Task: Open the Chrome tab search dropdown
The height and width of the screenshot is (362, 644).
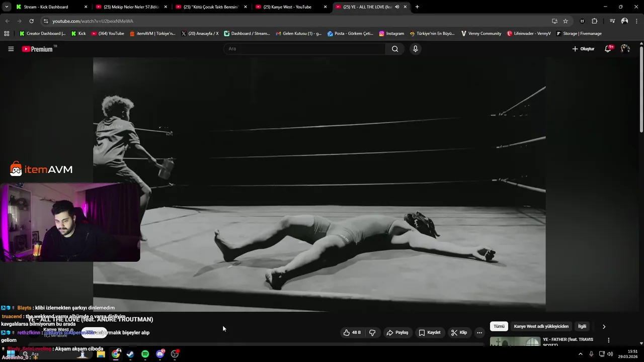Action: pos(6,7)
